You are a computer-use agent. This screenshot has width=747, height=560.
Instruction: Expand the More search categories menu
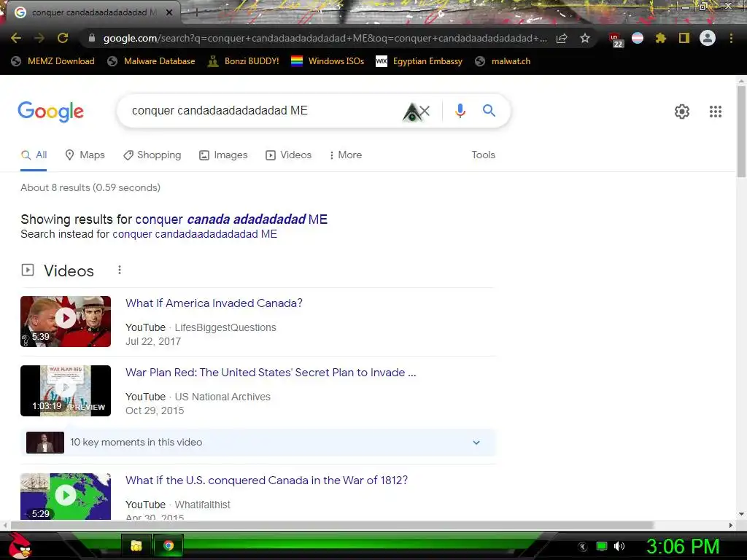[x=345, y=155]
